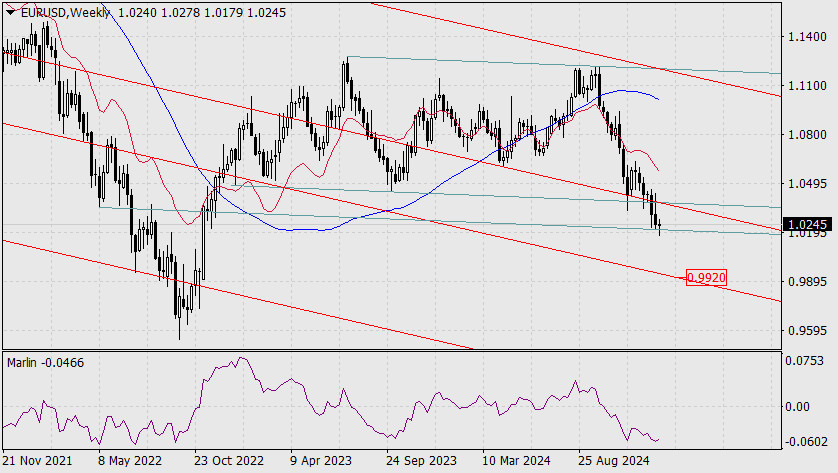Click the 23 Oct 2022 date label

[x=229, y=461]
